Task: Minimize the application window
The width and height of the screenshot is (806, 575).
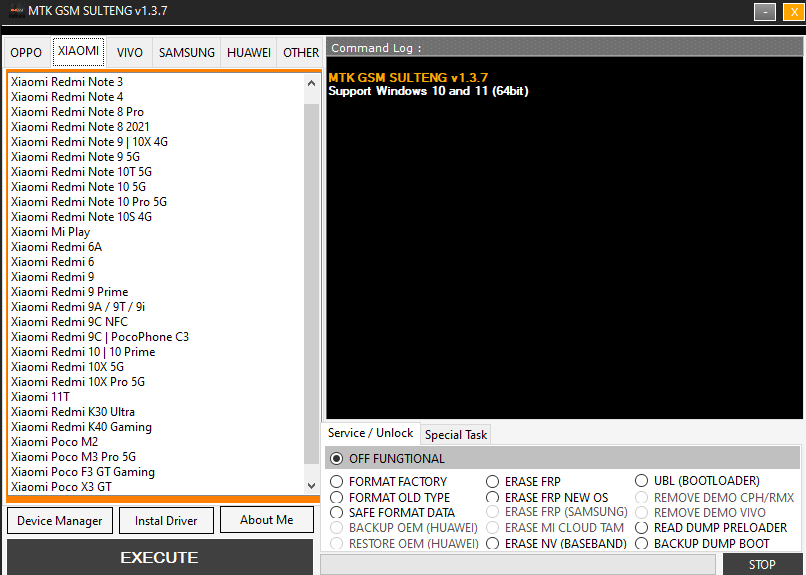Action: pyautogui.click(x=765, y=12)
